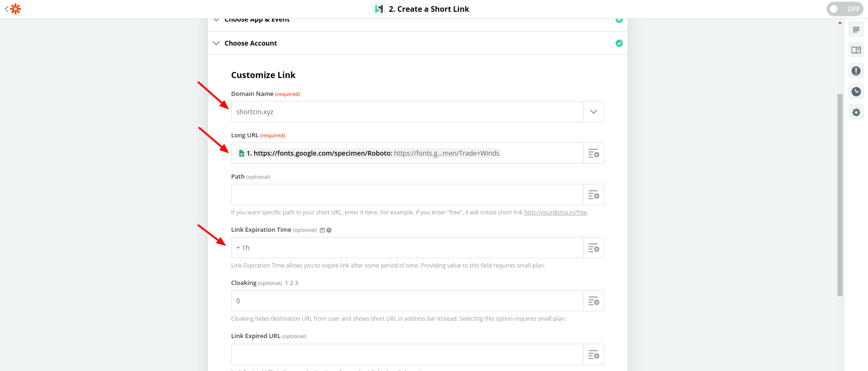This screenshot has width=868, height=371.
Task: Click the Zapier logo in the top-left corner
Action: coord(15,8)
